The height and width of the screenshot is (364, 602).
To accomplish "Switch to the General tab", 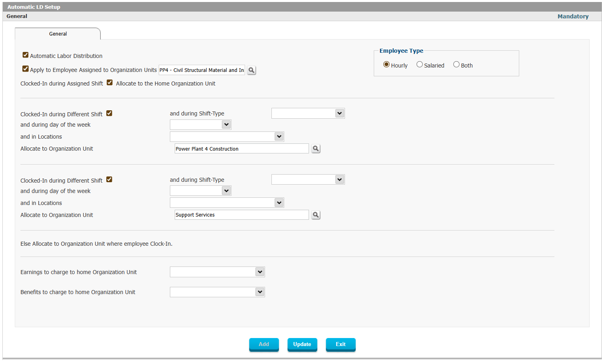I will (58, 34).
